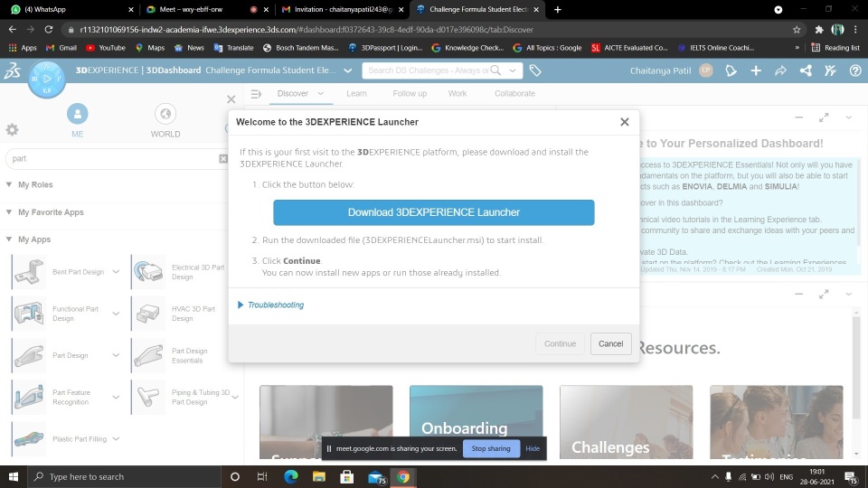Launch Electrical 3D Part Design app

148,272
